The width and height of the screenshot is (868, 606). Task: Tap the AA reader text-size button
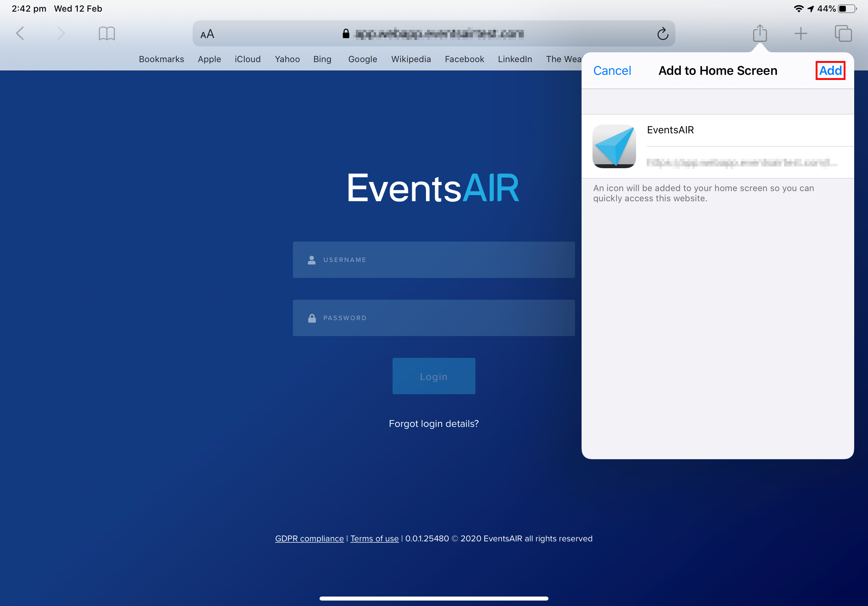207,35
